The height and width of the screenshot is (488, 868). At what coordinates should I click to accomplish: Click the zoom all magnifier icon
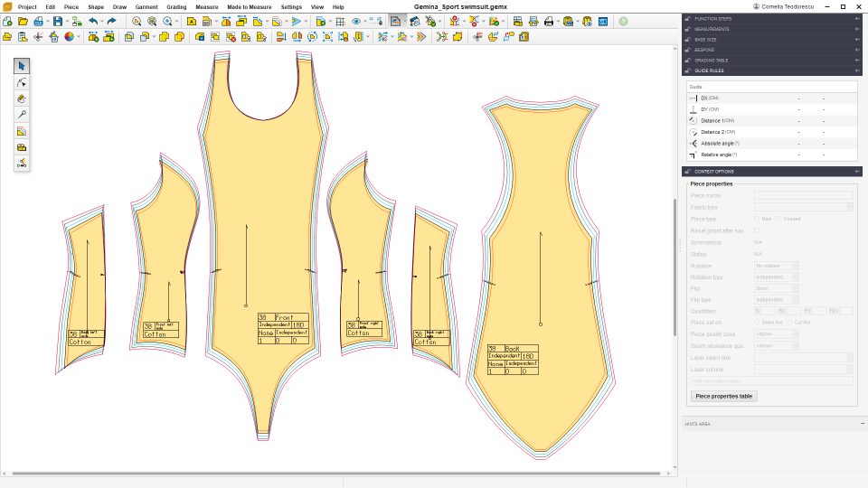[152, 22]
